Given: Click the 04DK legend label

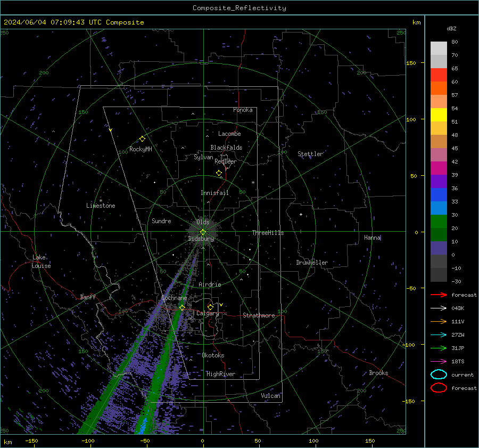Looking at the screenshot, I should 458,308.
